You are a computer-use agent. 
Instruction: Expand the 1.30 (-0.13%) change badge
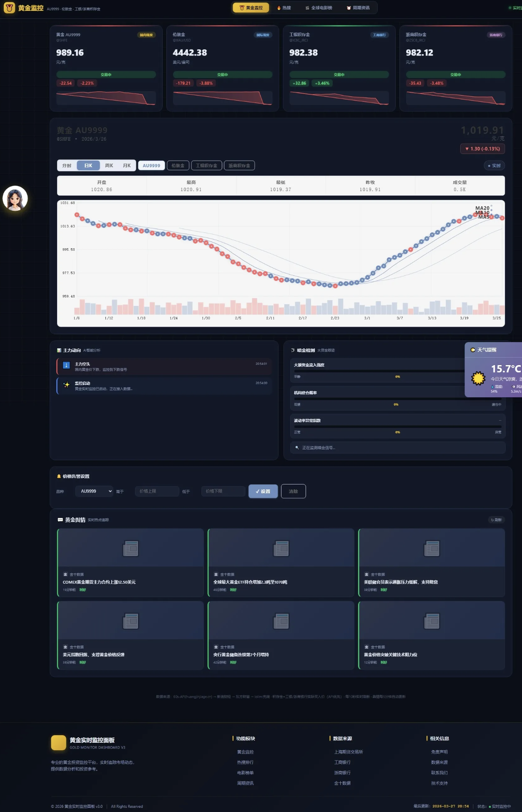482,149
